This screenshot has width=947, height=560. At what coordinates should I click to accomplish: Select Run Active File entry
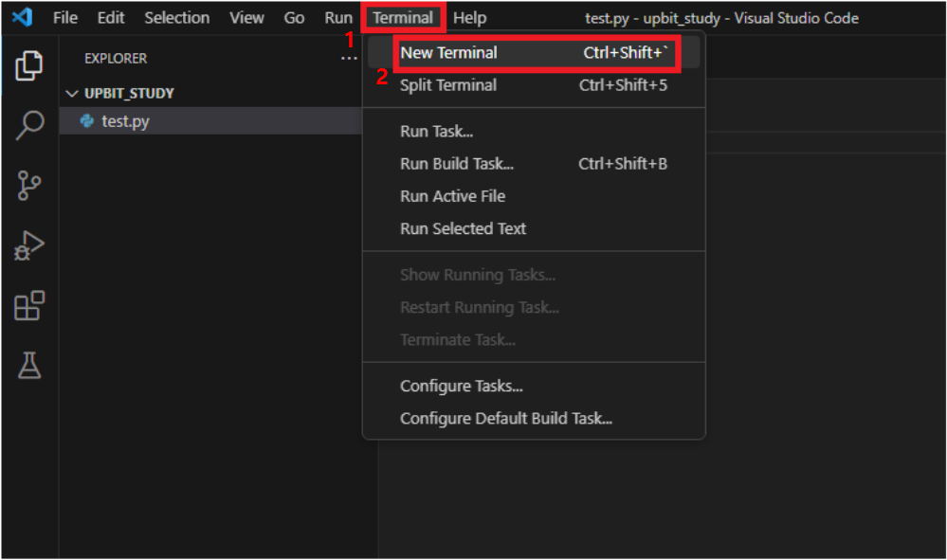point(534,196)
